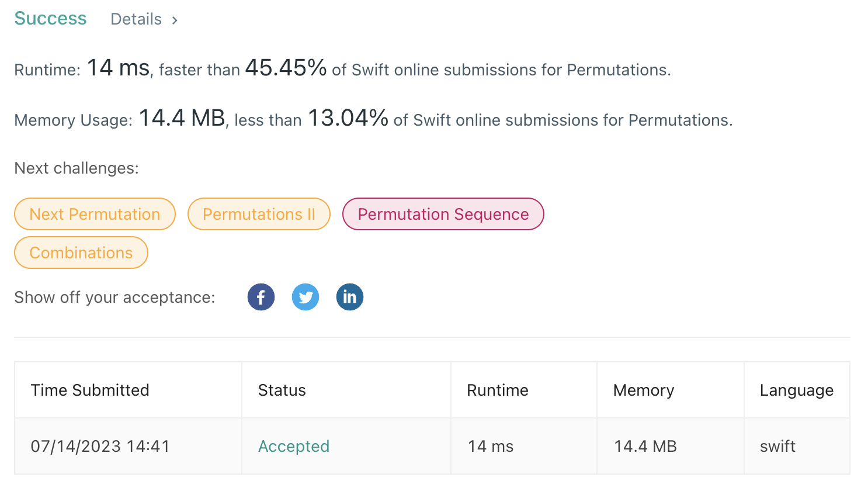Open the Permutations II challenge
The width and height of the screenshot is (868, 491).
click(259, 214)
